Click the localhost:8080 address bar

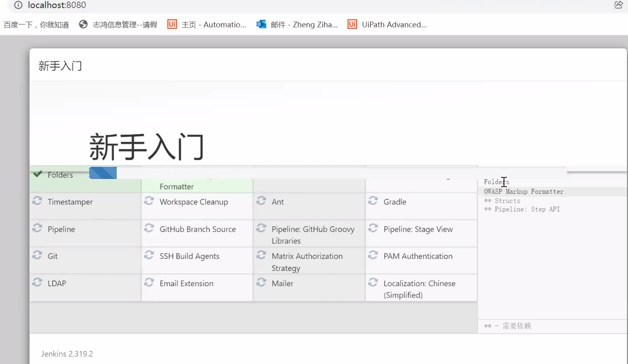click(x=57, y=5)
